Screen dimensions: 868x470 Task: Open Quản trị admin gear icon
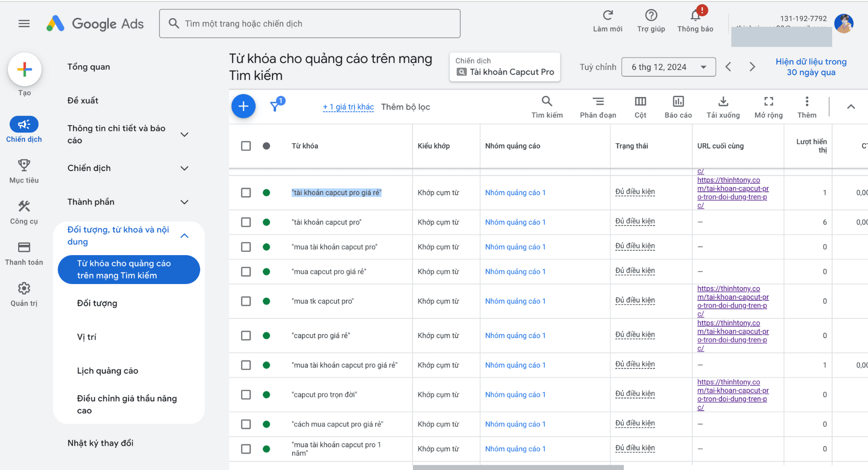(x=24, y=288)
